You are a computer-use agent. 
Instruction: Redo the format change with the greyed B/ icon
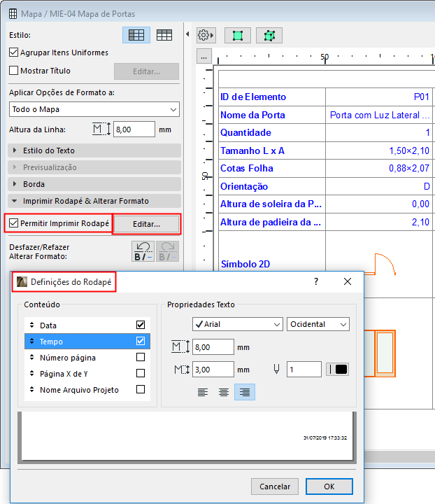[167, 251]
